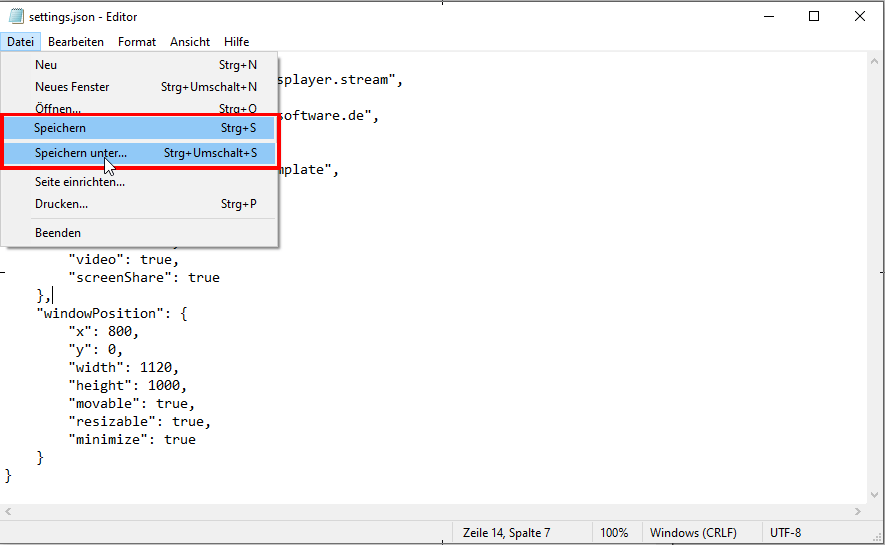
Task: Open the Bearbeiten menu
Action: pyautogui.click(x=76, y=42)
